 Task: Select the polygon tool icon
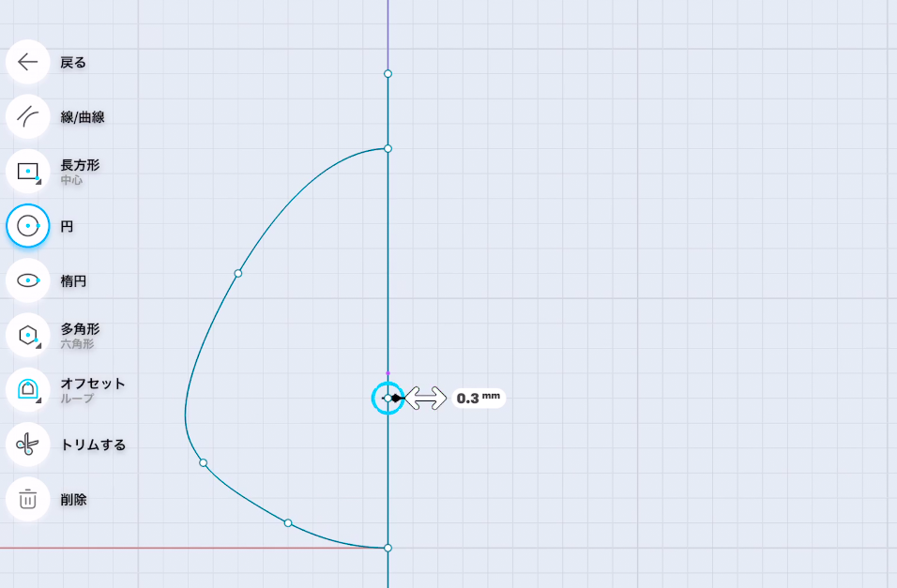tap(27, 335)
